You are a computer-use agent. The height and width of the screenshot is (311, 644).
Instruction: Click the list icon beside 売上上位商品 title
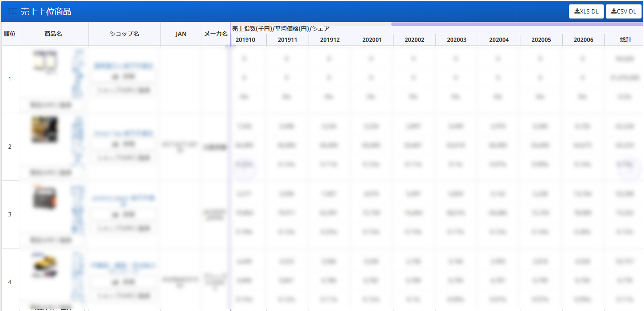click(x=12, y=12)
